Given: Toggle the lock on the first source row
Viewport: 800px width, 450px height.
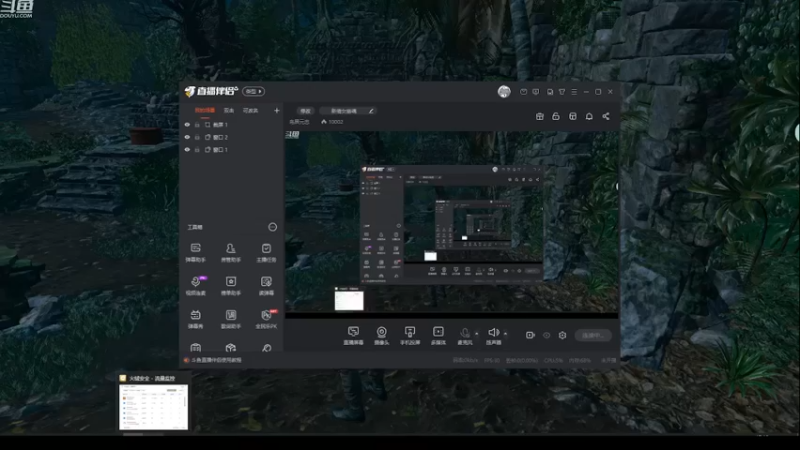Looking at the screenshot, I should (197, 124).
